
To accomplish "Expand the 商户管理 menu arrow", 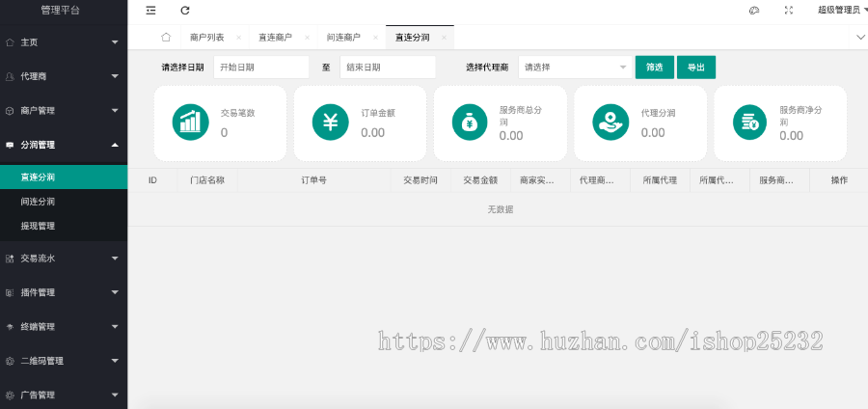I will [x=115, y=111].
